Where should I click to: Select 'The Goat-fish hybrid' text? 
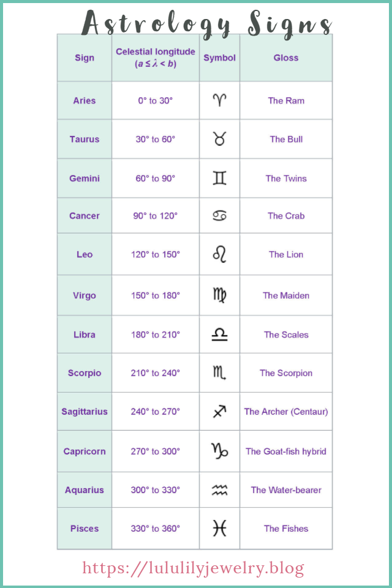[286, 451]
